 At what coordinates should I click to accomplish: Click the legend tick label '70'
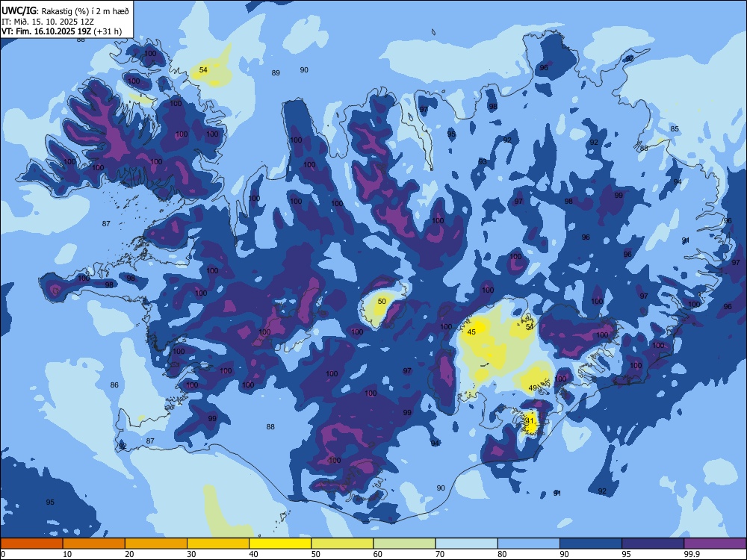click(440, 554)
